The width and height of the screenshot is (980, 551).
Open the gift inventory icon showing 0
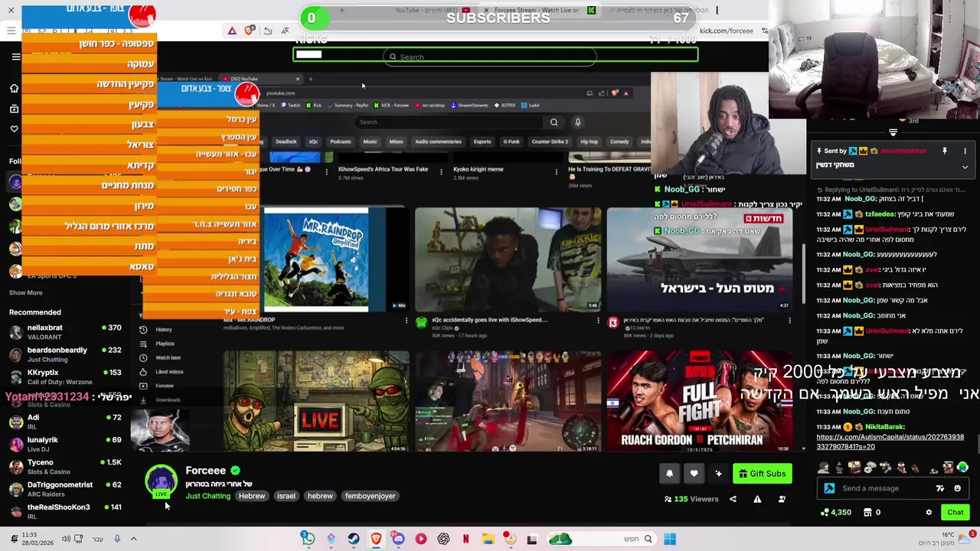point(872,513)
